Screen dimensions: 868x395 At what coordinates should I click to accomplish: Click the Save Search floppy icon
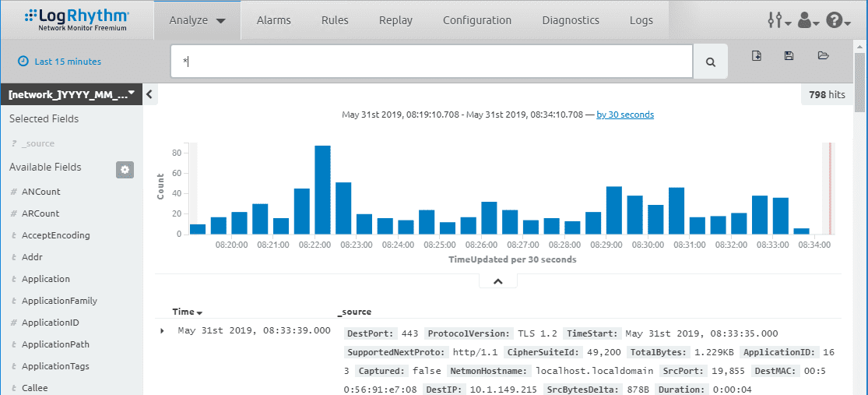pos(789,55)
